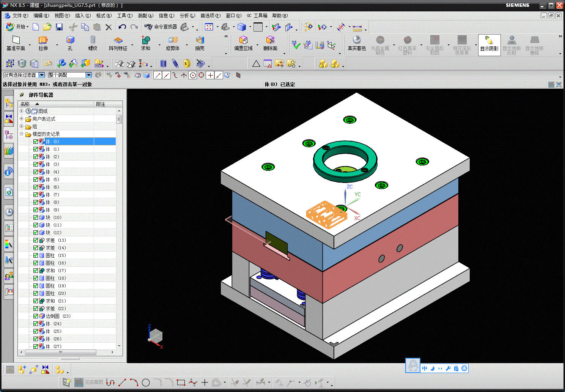Select the rectangle sketch tool
Viewport: 565px width, 392px height.
tap(181, 383)
